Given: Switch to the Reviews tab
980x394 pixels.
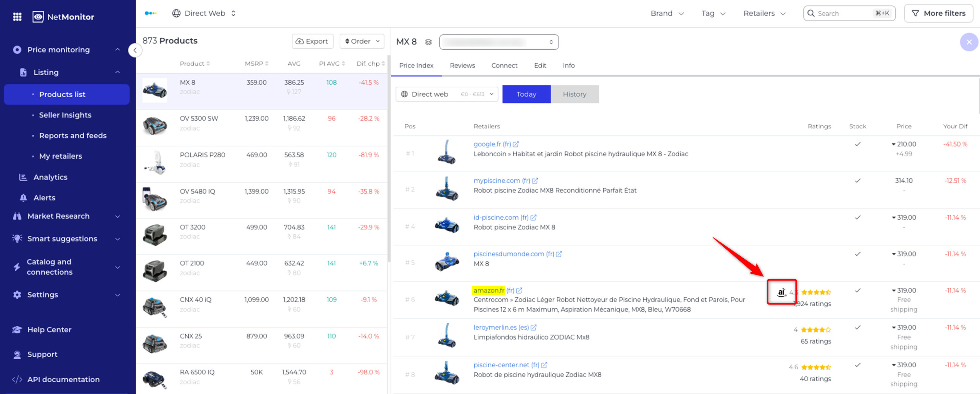Looking at the screenshot, I should 462,65.
